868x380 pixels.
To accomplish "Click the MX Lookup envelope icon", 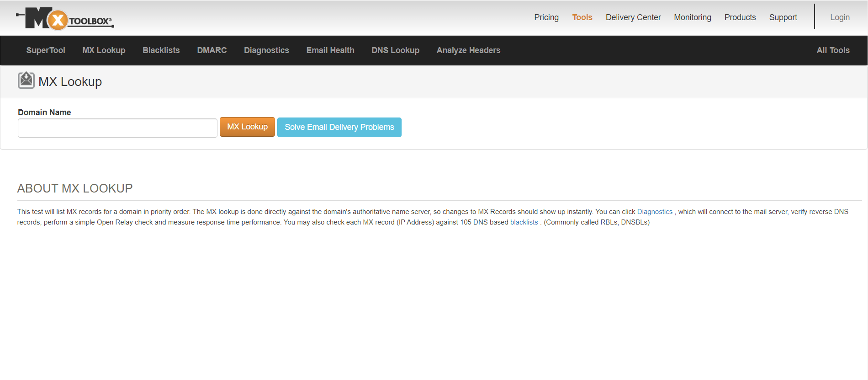I will pyautogui.click(x=26, y=80).
